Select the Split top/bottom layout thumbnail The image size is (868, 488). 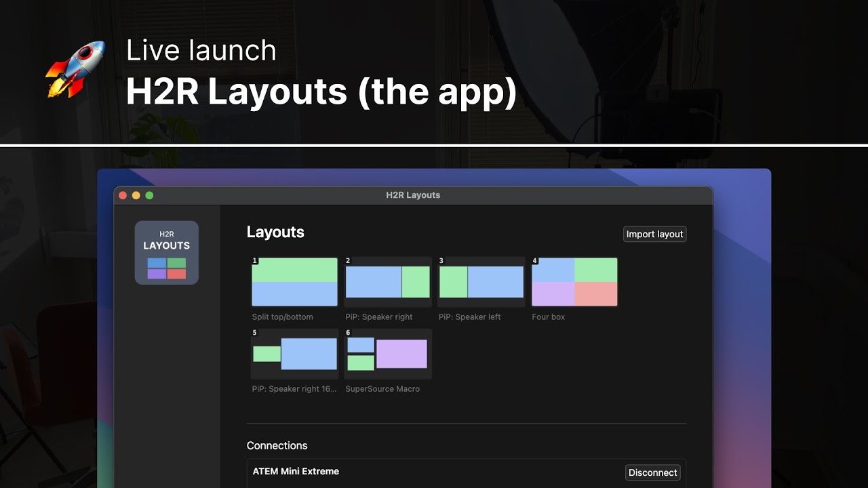tap(294, 282)
